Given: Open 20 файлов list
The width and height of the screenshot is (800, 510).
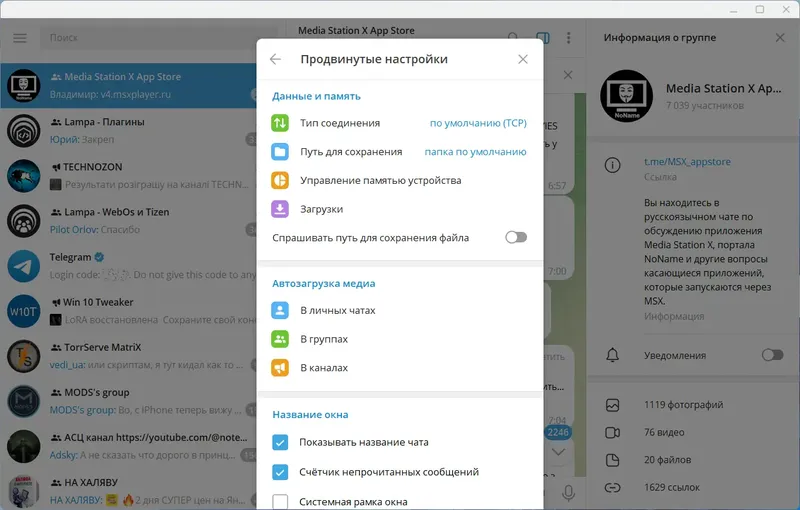Looking at the screenshot, I should click(694, 460).
